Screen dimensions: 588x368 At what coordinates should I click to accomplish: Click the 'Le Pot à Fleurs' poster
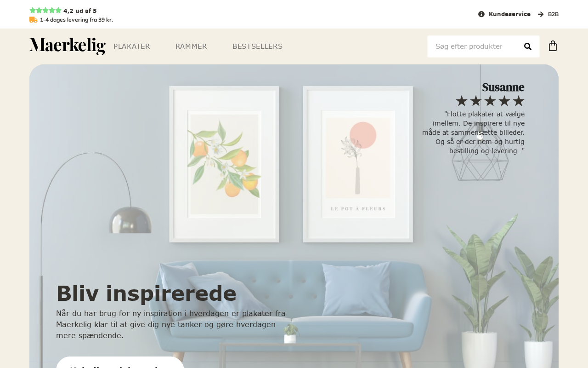point(358,164)
